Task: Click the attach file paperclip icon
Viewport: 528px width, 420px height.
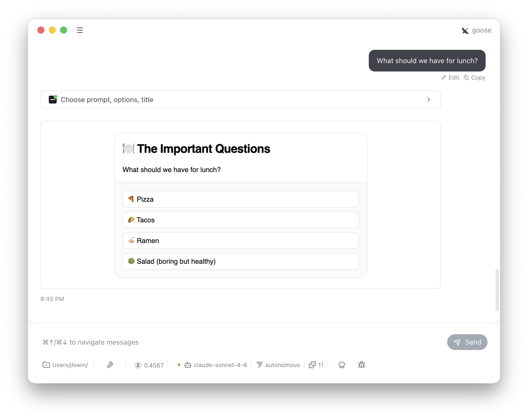Action: pos(110,365)
